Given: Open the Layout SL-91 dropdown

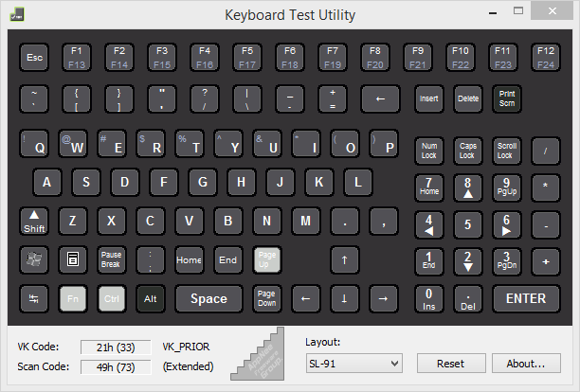Looking at the screenshot, I should 354,364.
